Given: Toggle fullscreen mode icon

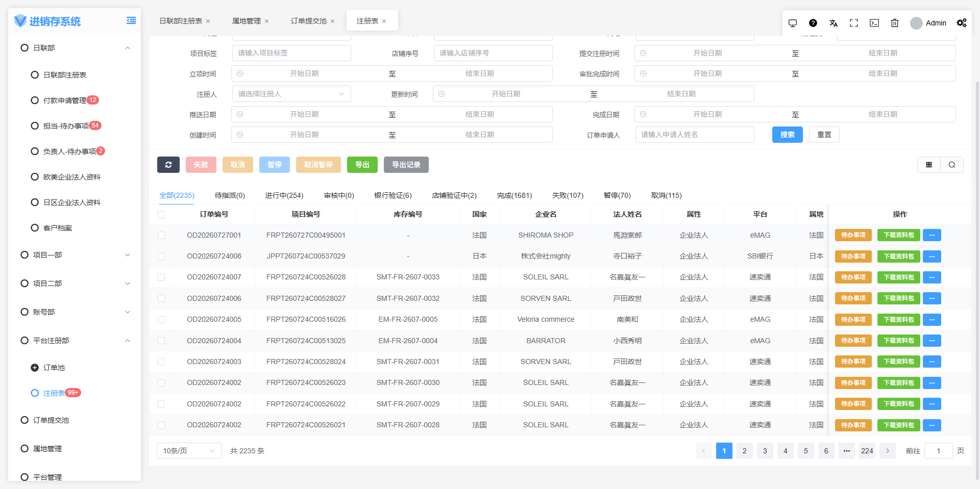Looking at the screenshot, I should (x=854, y=23).
